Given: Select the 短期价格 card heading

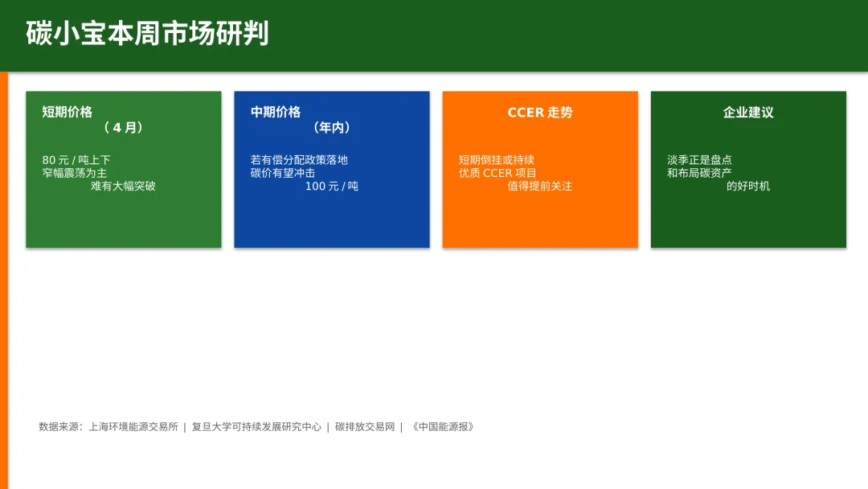Looking at the screenshot, I should click(67, 113).
